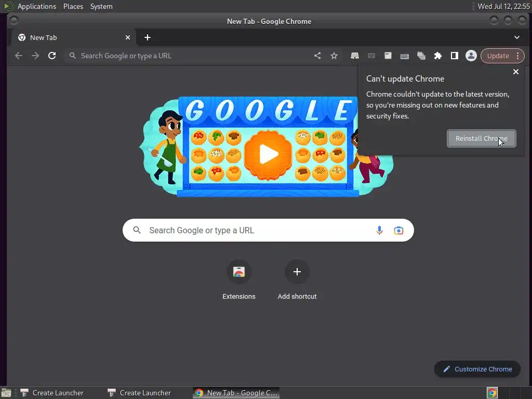Click the page search box
Image resolution: width=532 pixels, height=399 pixels.
tap(268, 230)
